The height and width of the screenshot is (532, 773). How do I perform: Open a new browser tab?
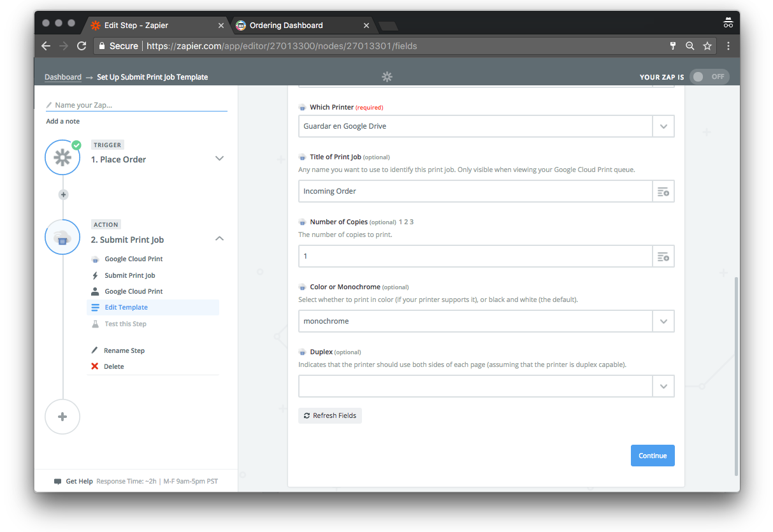point(388,26)
